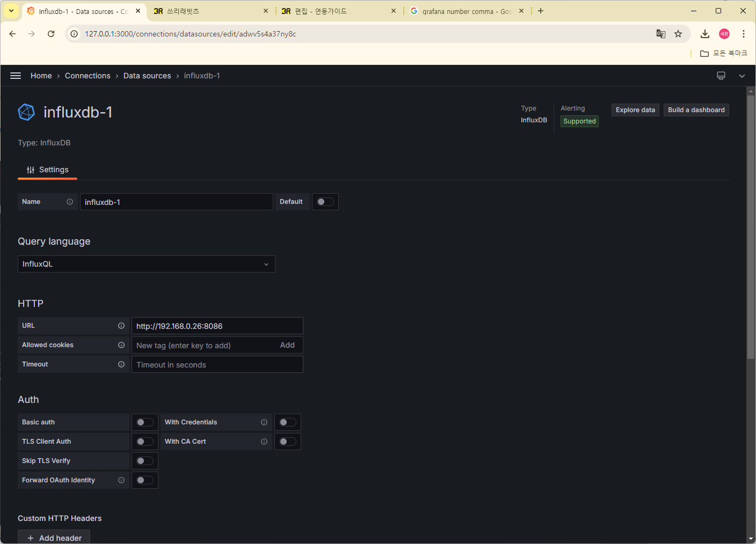
Task: Click the info icon beside Timeout
Action: [121, 364]
